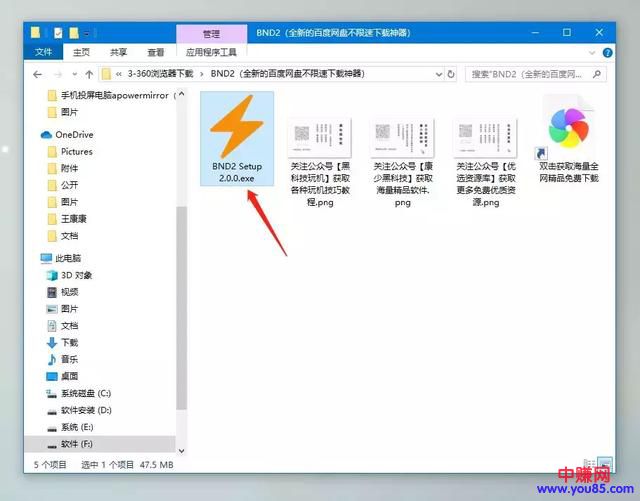
Task: Click file explorer folder icon in title bar
Action: pyautogui.click(x=36, y=33)
